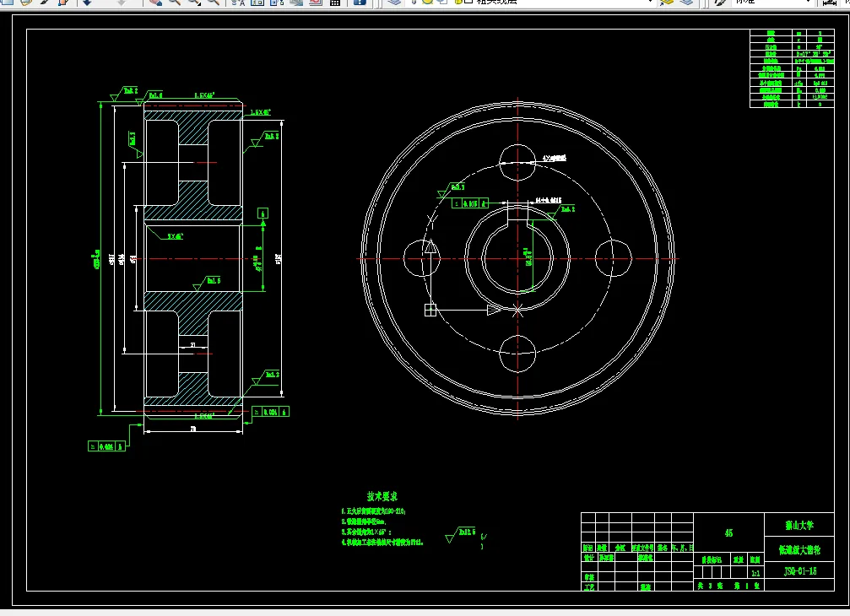Click the greyed Redo arrow icon
Screen dimensions: 850x616
(122, 3)
